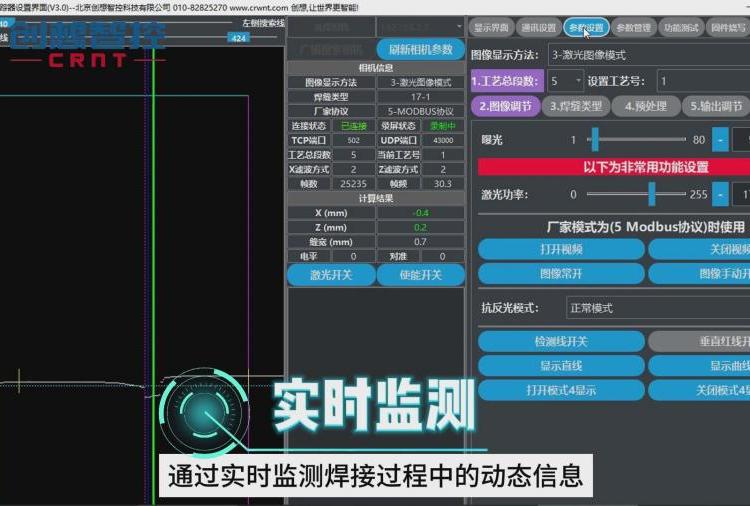Select the 功能测试 tab
Screen dimensions: 750x506
point(684,27)
